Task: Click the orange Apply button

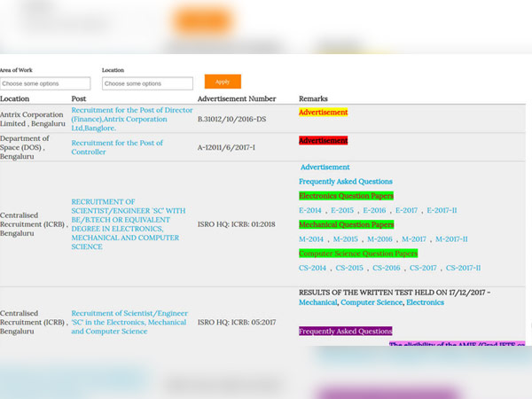Action: coord(223,82)
